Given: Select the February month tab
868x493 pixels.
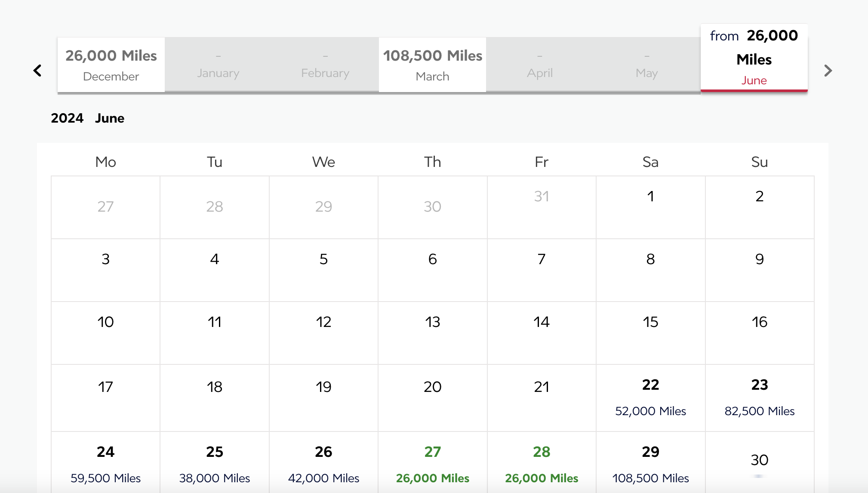Looking at the screenshot, I should click(x=325, y=65).
